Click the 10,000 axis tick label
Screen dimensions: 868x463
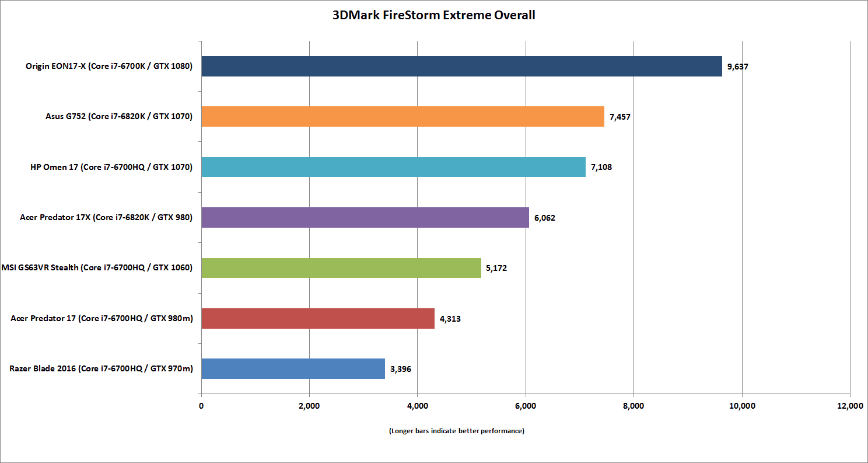pos(742,405)
